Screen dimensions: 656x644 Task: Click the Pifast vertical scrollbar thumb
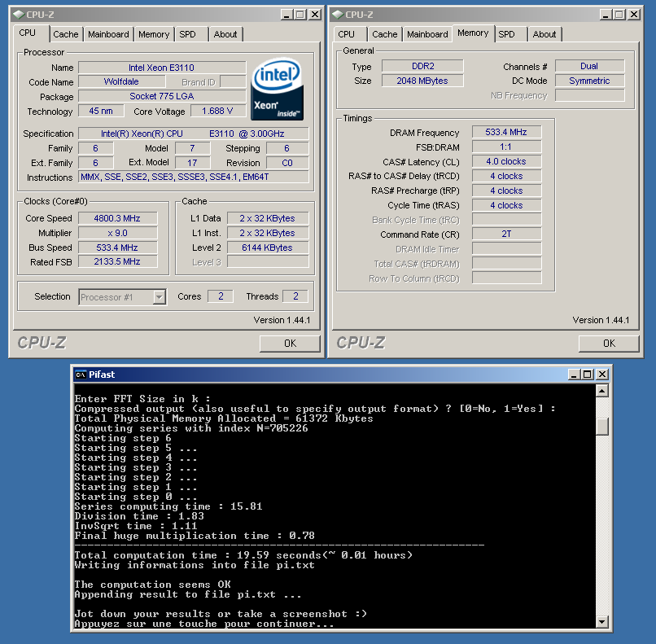602,427
